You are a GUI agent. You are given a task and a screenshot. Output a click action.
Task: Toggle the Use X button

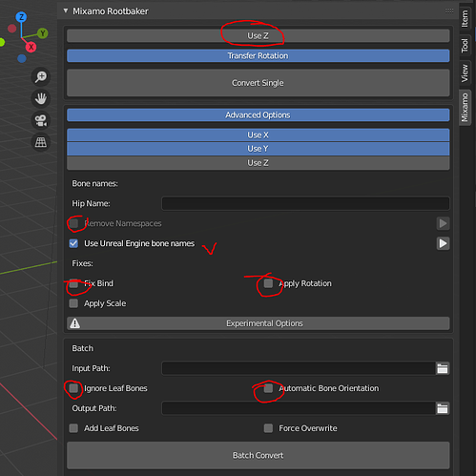pos(259,135)
